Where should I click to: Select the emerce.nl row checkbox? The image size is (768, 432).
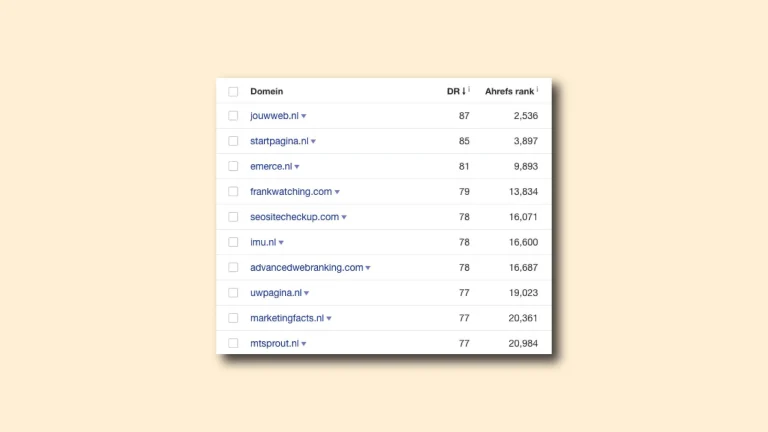[233, 166]
